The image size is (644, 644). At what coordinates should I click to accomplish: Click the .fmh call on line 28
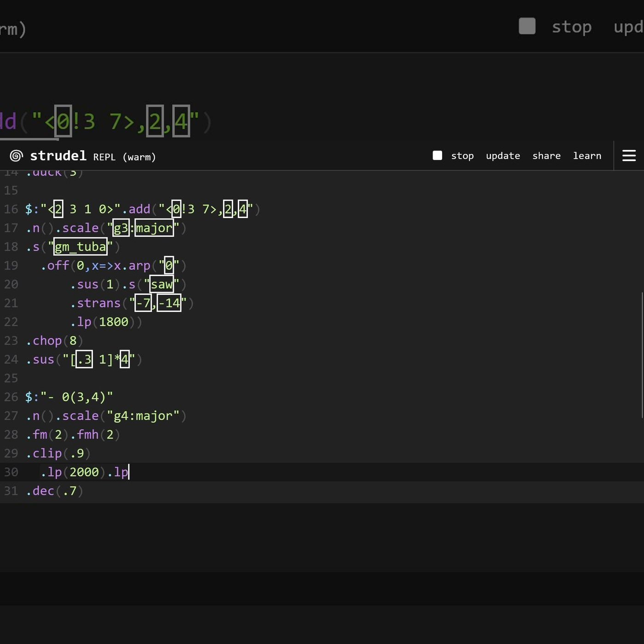point(84,435)
